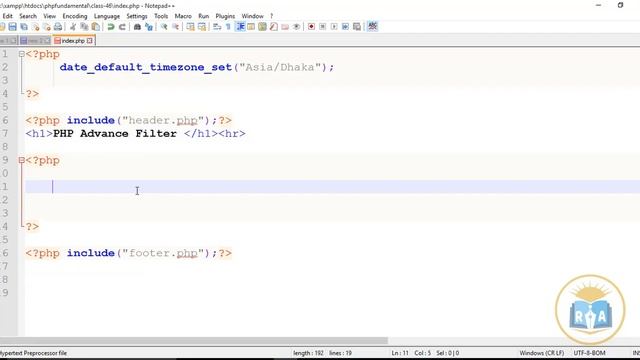
Task: Click the PHP Advance Filter heading text
Action: pos(115,134)
